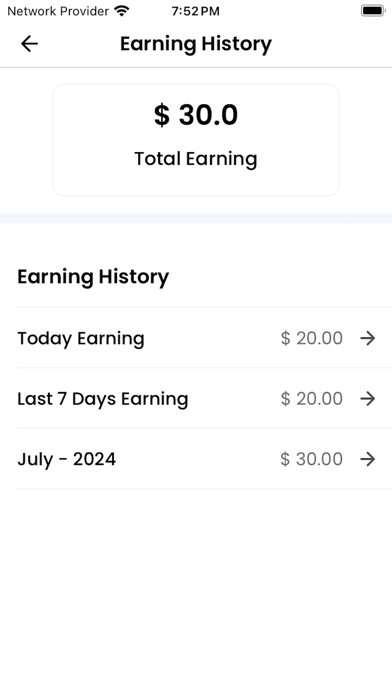392x696 pixels.
Task: Tap the blue divider band below the card
Action: point(196,218)
